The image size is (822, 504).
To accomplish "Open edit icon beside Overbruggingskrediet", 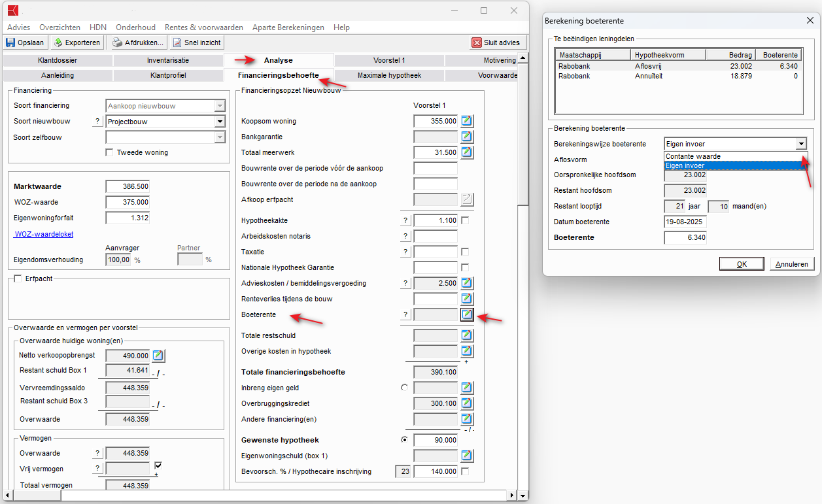I will coord(467,403).
